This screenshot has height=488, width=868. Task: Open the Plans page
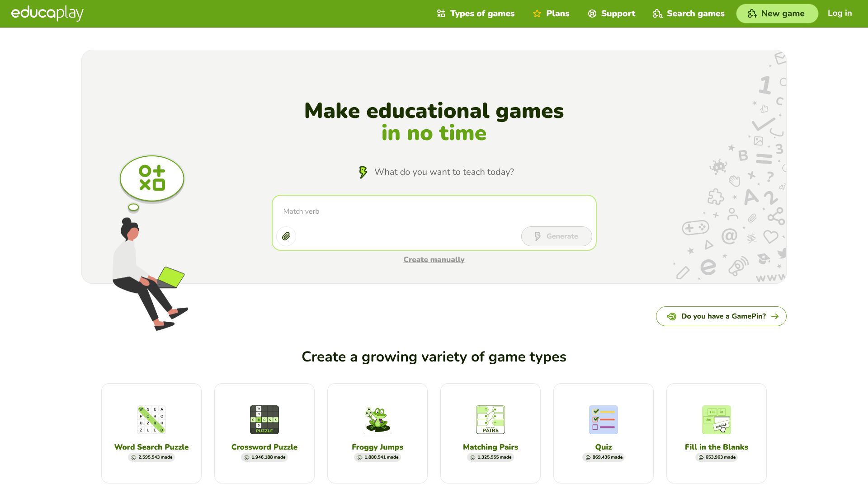point(551,14)
